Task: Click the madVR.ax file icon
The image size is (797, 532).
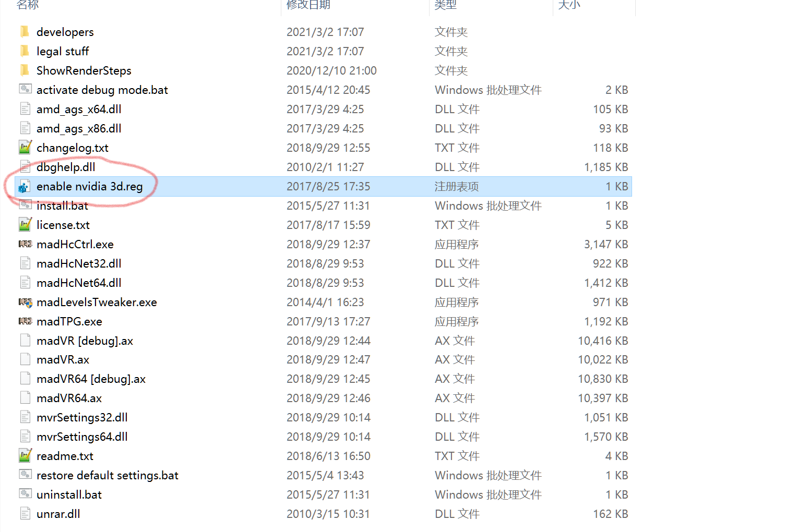Action: [x=25, y=359]
